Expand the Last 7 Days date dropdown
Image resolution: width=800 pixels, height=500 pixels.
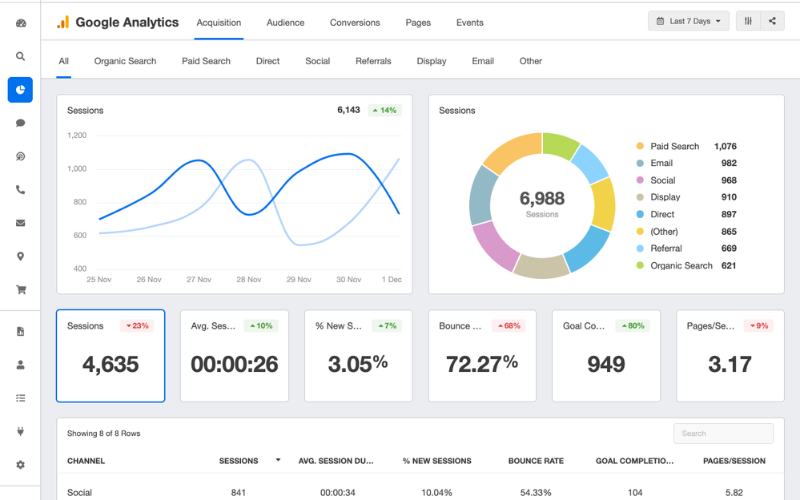pos(688,21)
